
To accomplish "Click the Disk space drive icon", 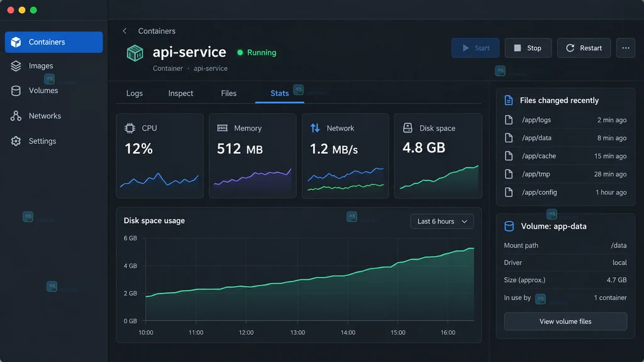I will pyautogui.click(x=408, y=128).
